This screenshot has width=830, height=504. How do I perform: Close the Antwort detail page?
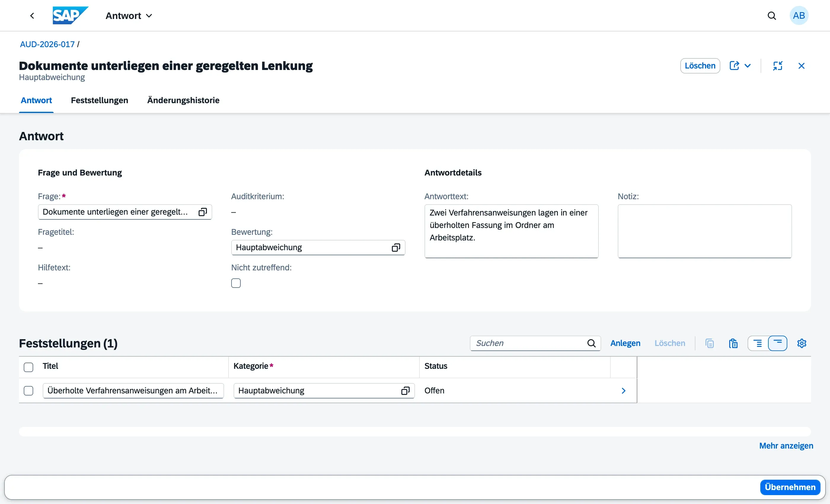(x=801, y=66)
